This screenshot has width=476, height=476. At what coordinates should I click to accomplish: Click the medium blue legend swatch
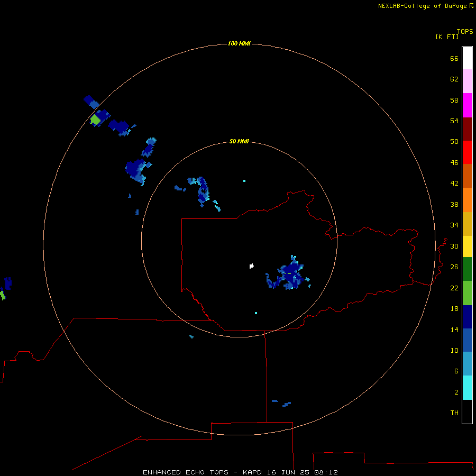[467, 340]
